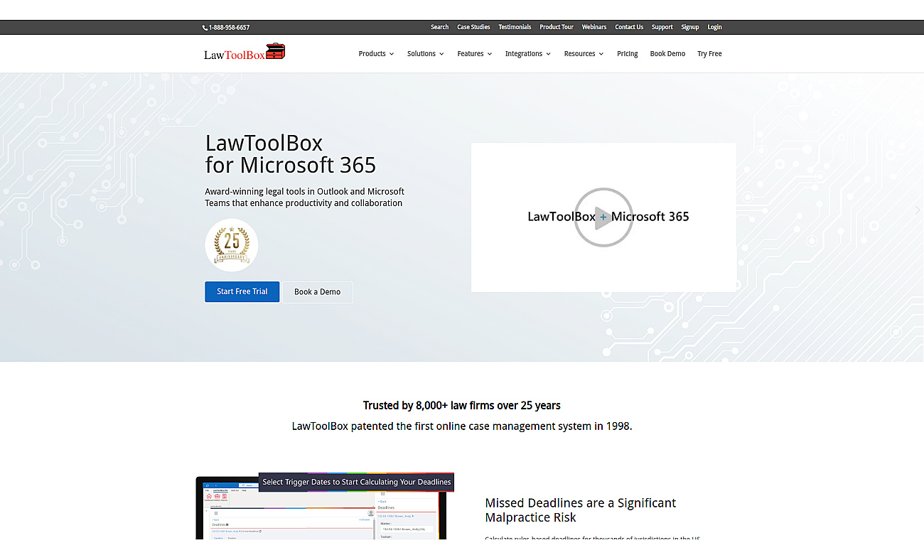The width and height of the screenshot is (924, 560).
Task: Click the Start Free Trial button
Action: 242,291
